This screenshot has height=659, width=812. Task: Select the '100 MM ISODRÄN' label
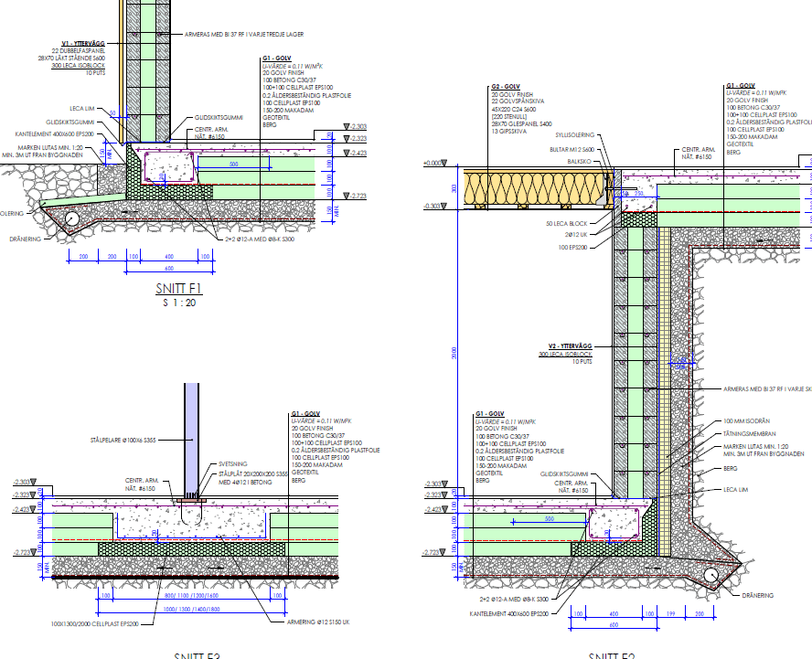(746, 421)
